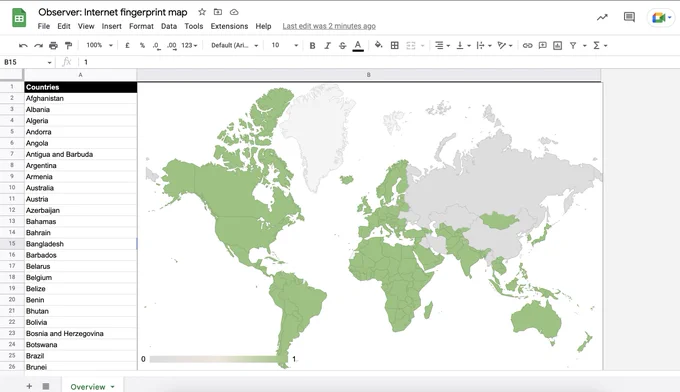Open the text color picker
The image size is (680, 392).
(358, 46)
